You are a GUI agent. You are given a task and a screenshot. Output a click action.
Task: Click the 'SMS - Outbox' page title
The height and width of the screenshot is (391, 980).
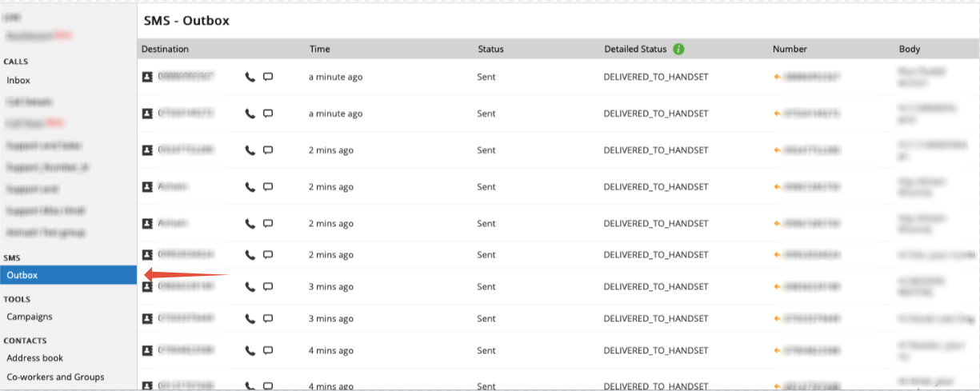point(186,20)
